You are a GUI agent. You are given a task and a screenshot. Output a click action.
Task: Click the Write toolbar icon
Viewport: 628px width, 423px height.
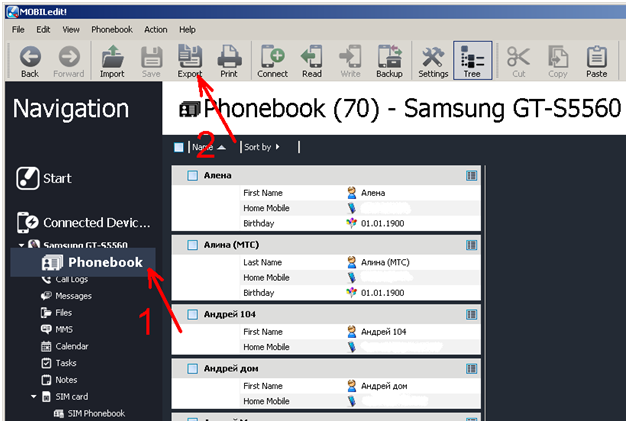(x=350, y=61)
